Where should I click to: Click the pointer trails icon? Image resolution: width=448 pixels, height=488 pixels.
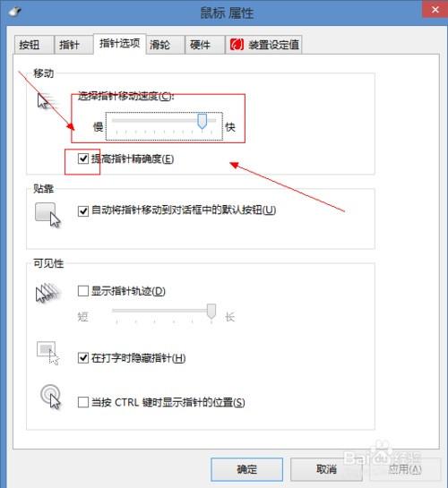tap(47, 293)
